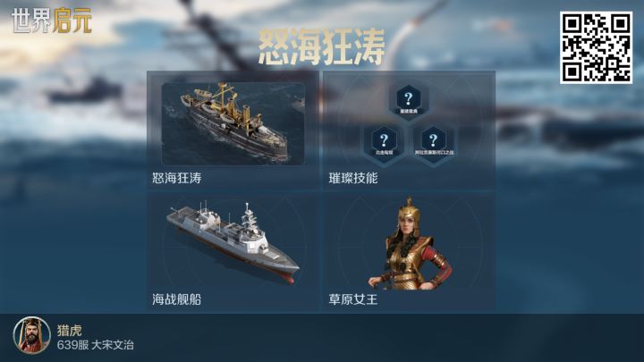Click the QR code image
The width and height of the screenshot is (644, 362).
596,47
